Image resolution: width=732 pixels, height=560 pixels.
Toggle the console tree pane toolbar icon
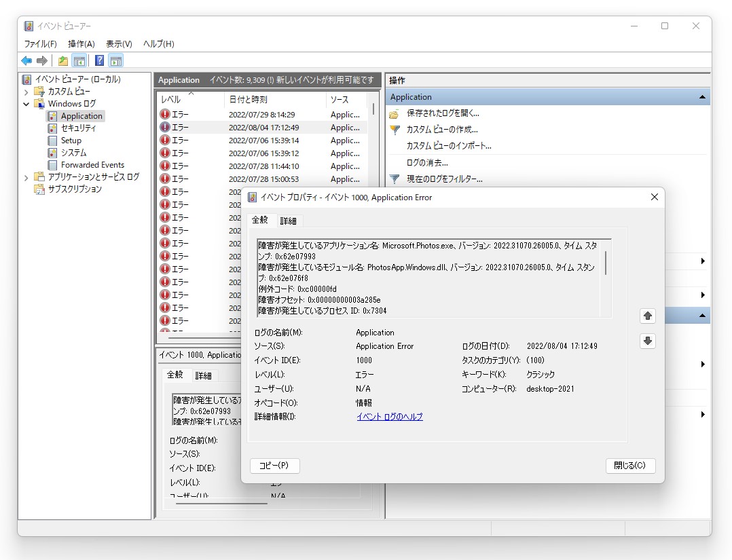click(x=79, y=60)
